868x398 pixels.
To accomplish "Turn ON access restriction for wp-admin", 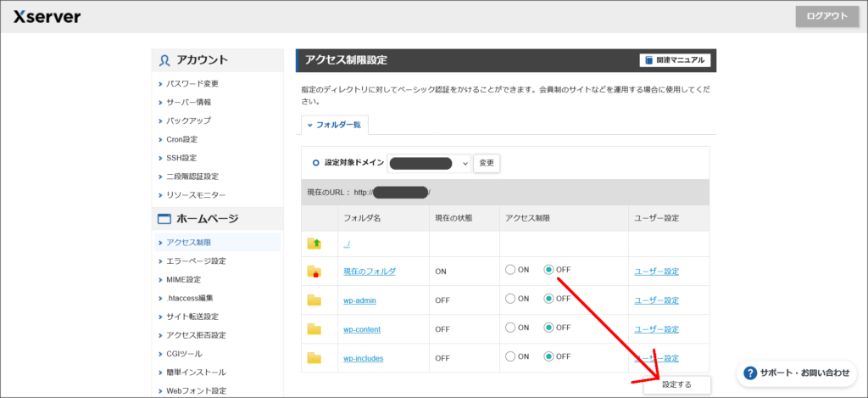I will (x=510, y=298).
